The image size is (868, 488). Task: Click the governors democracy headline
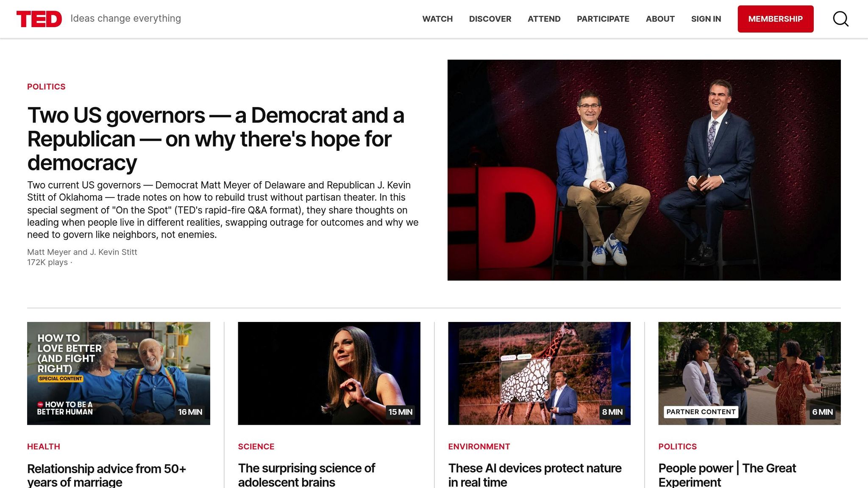point(215,139)
